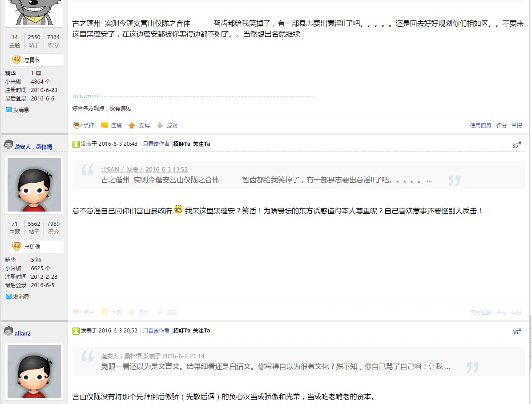Open username link allan2
The width and height of the screenshot is (532, 404).
click(22, 333)
